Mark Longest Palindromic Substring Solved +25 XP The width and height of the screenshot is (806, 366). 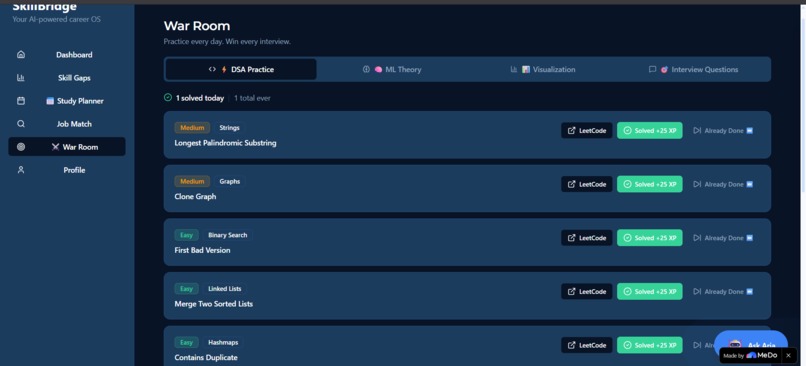650,131
